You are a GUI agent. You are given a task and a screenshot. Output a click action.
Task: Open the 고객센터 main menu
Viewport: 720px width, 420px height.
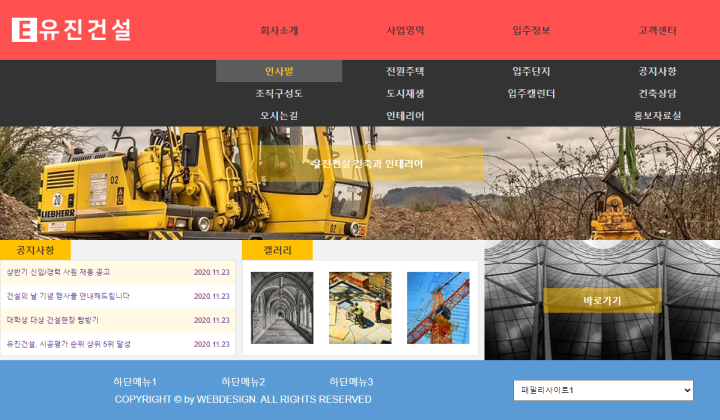tap(657, 30)
